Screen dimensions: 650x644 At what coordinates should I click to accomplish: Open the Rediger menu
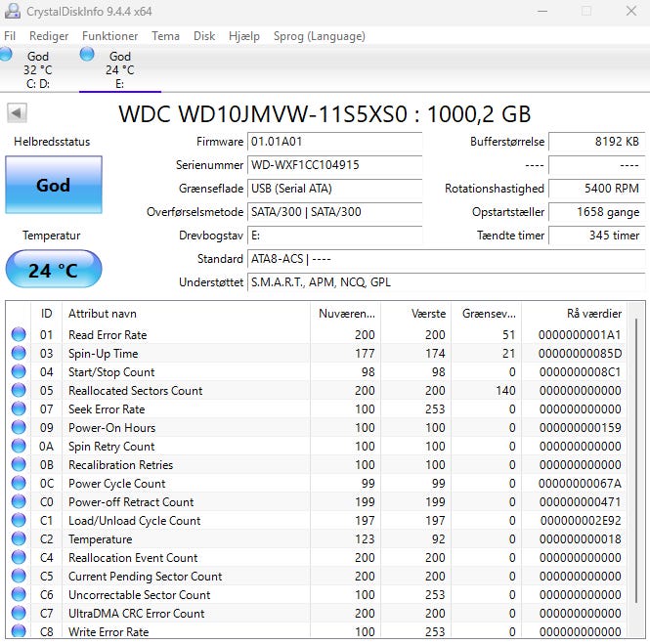[x=49, y=36]
